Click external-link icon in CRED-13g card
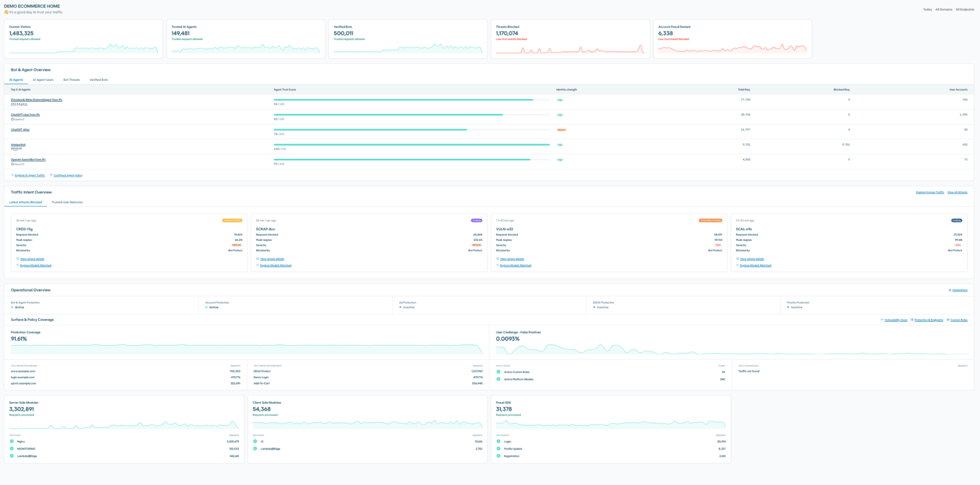 (18, 259)
